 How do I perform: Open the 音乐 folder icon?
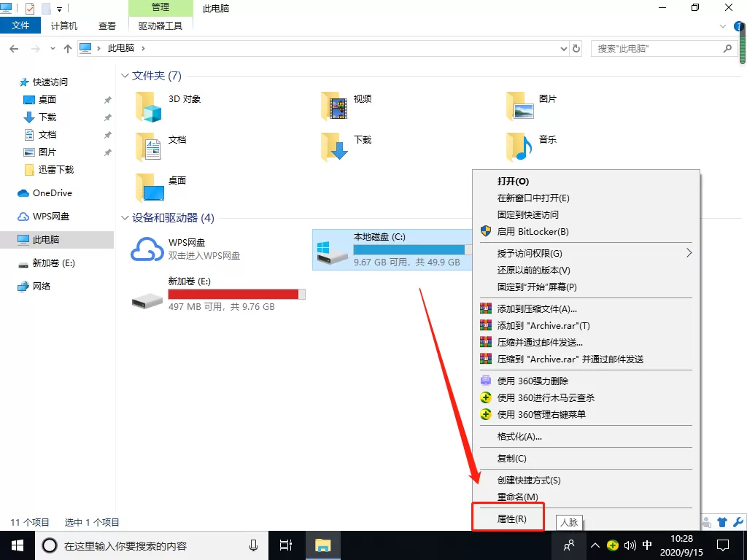(519, 147)
